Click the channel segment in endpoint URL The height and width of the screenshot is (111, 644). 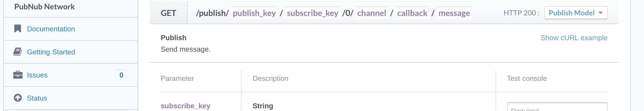(372, 13)
